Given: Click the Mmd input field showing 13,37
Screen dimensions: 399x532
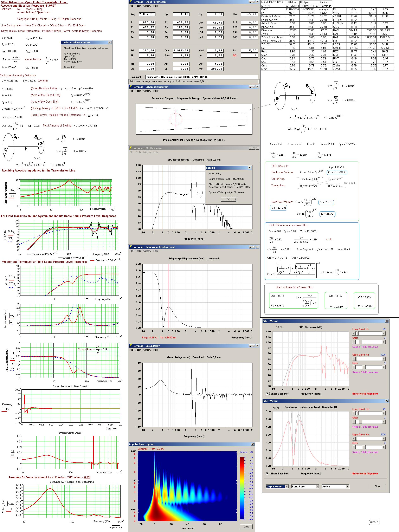Looking at the screenshot, I should pos(215,51).
